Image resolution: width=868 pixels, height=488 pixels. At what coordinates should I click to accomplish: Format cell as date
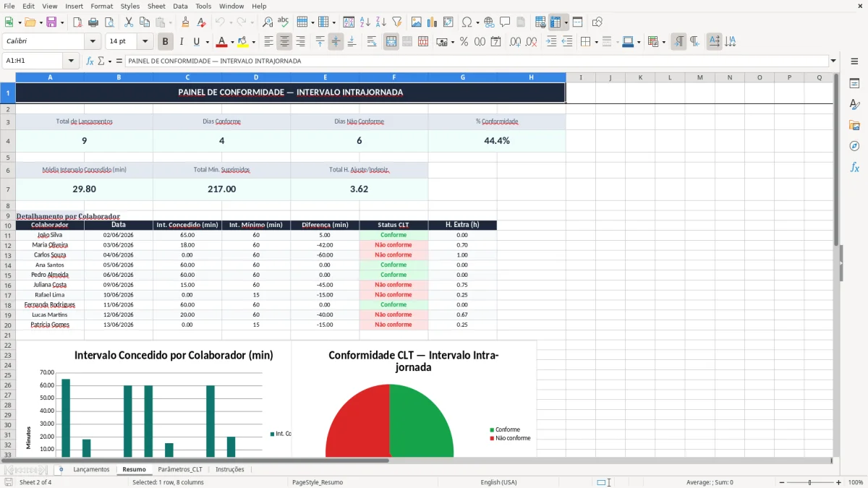click(495, 42)
